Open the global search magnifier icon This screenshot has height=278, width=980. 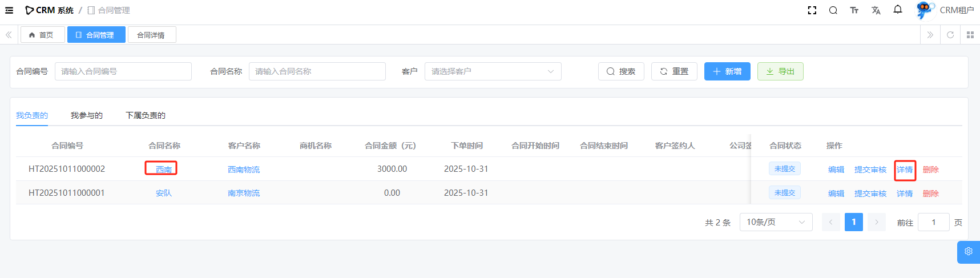[x=833, y=10]
